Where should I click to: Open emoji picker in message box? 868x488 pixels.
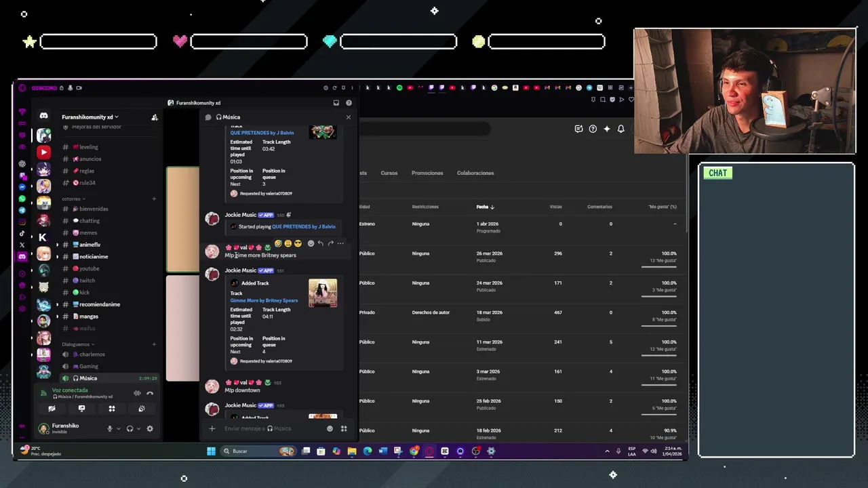[x=330, y=428]
